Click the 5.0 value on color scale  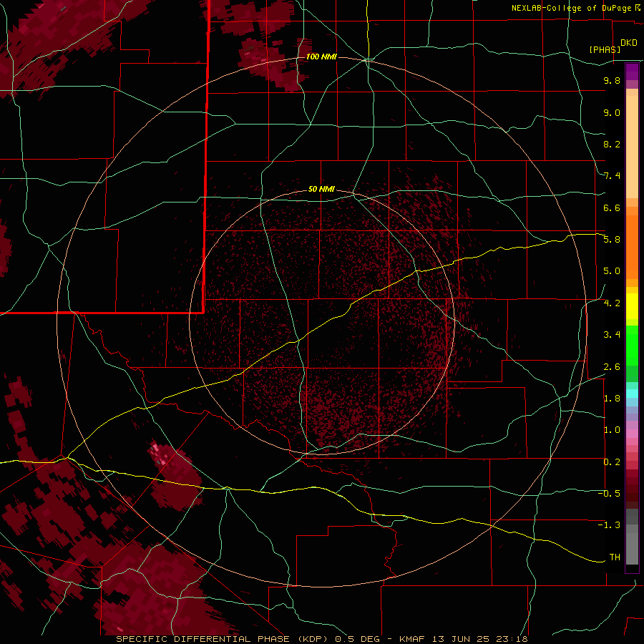coord(612,271)
